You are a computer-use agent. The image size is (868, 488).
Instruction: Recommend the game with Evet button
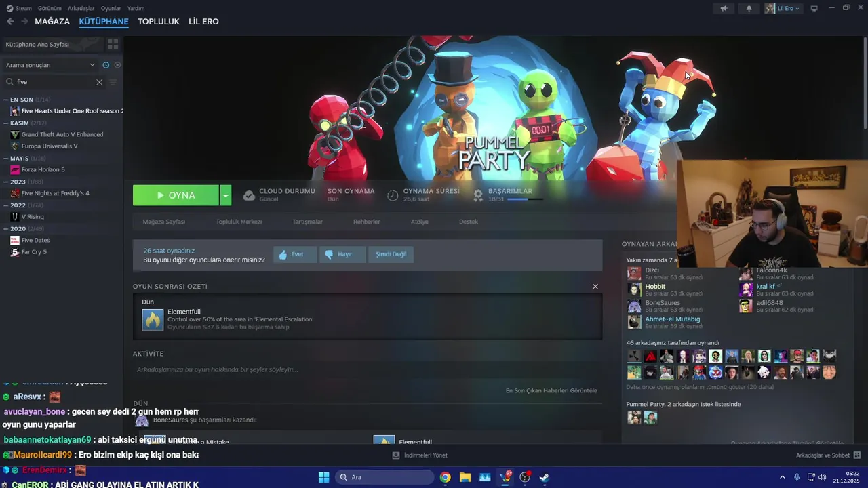tap(295, 254)
